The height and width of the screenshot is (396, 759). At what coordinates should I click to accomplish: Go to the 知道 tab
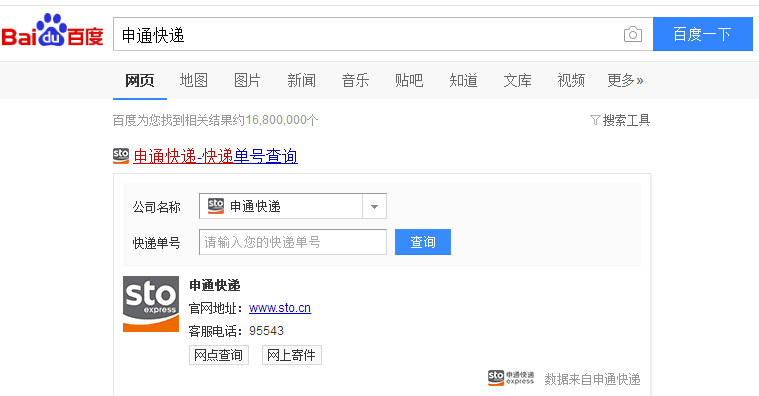(463, 80)
